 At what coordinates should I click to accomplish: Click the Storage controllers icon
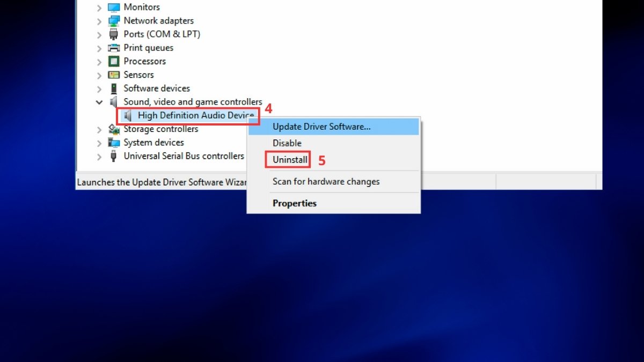click(113, 129)
